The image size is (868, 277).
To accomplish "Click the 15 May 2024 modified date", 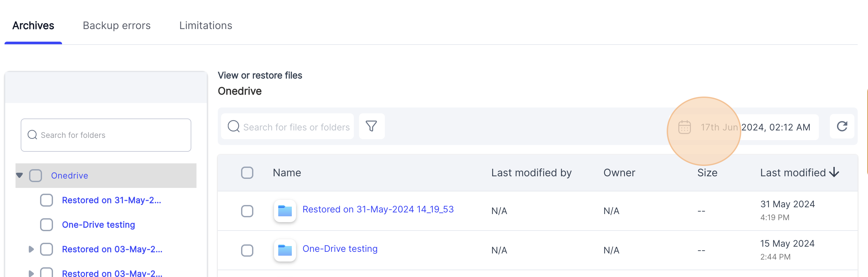I will click(787, 243).
